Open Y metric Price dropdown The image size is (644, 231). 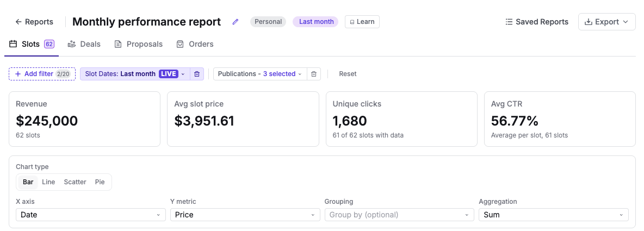click(245, 215)
